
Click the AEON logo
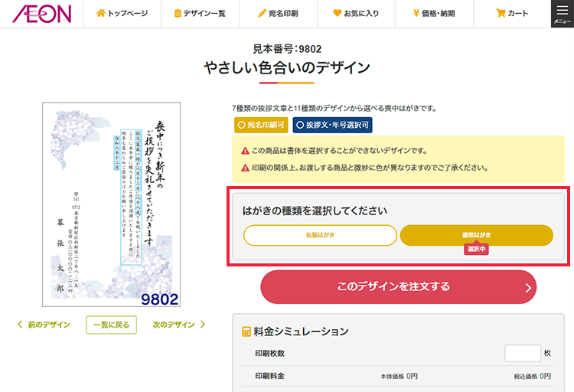pos(42,14)
